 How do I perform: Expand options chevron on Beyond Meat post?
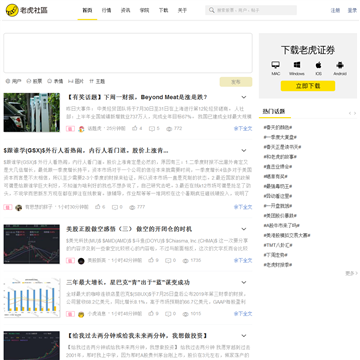coord(244,97)
